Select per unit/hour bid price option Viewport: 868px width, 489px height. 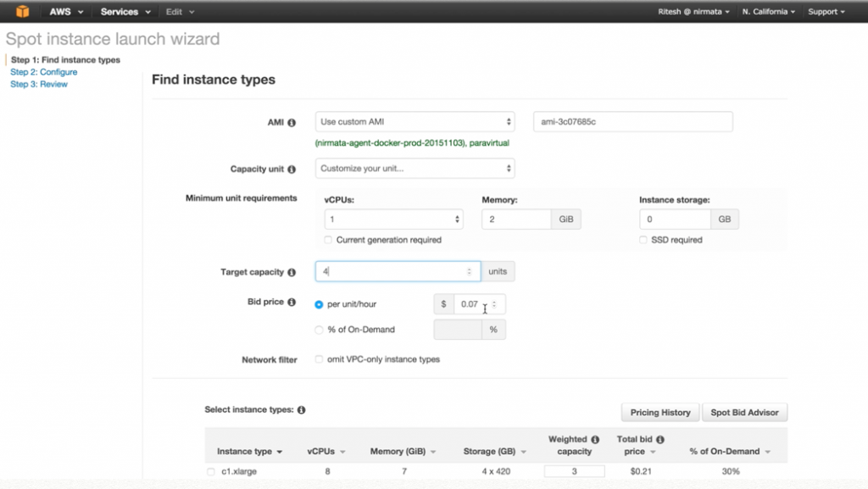pyautogui.click(x=319, y=305)
